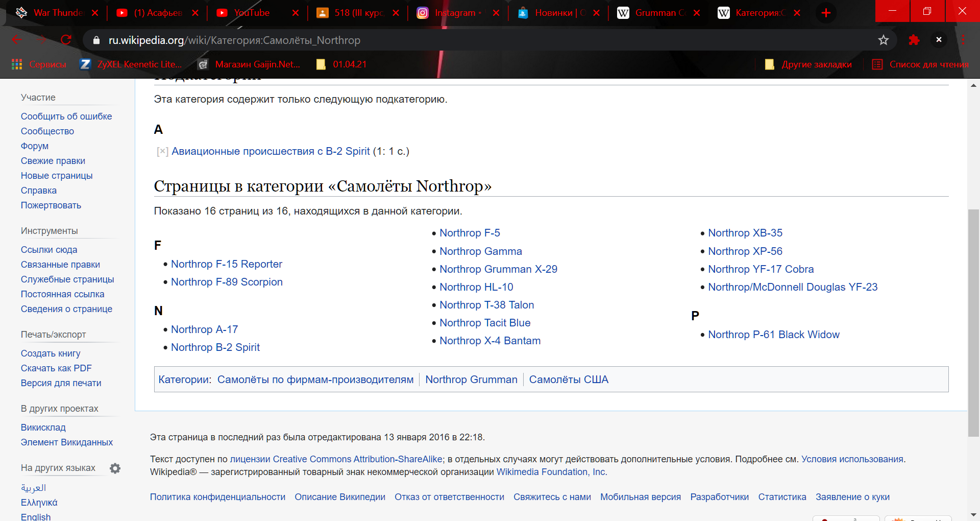Viewport: 980px width, 521px height.
Task: Close the YouTube tab
Action: 296,13
